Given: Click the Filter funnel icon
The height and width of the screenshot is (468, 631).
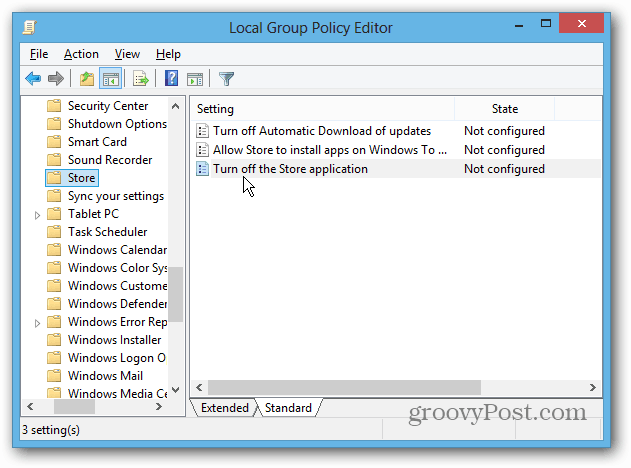Looking at the screenshot, I should click(x=226, y=78).
